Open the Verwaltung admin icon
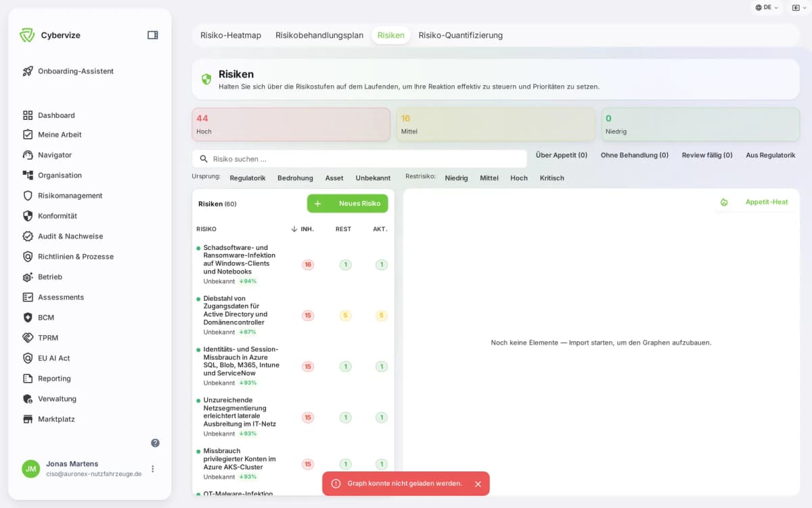812x508 pixels. (x=28, y=399)
